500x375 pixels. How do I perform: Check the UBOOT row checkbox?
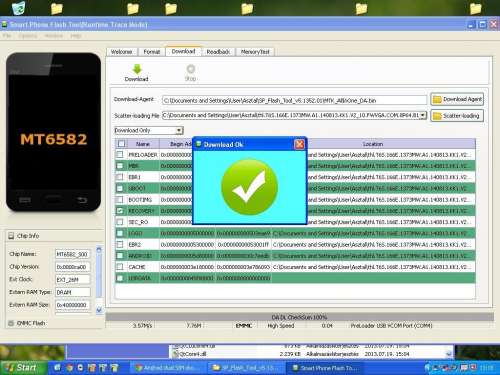click(x=120, y=188)
